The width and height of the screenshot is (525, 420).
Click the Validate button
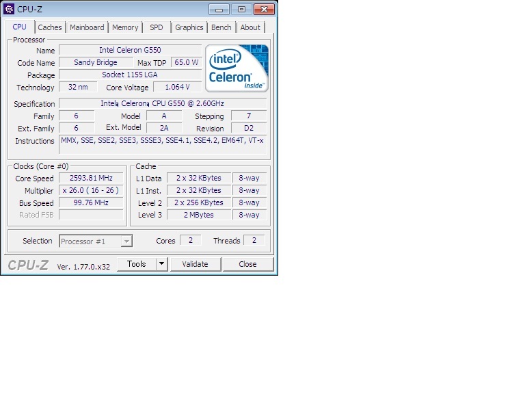pyautogui.click(x=196, y=264)
